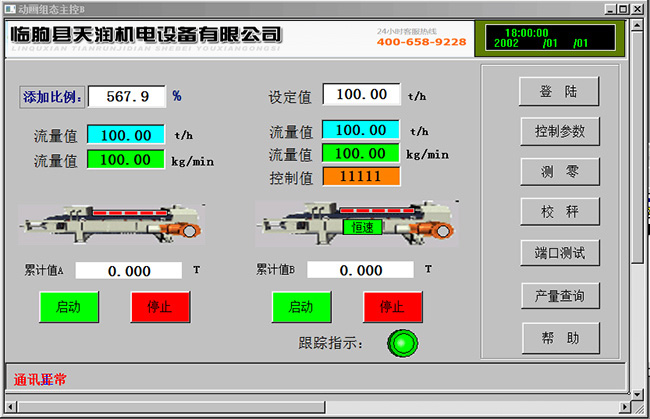Viewport: 650px width, 419px height.
Task: Click the orange 控制值 field 11111
Action: [361, 176]
